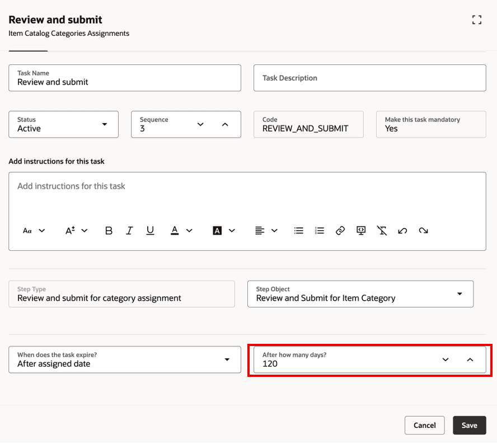Viewport: 497px width, 448px height.
Task: Expand the dialog to full screen
Action: pyautogui.click(x=477, y=20)
